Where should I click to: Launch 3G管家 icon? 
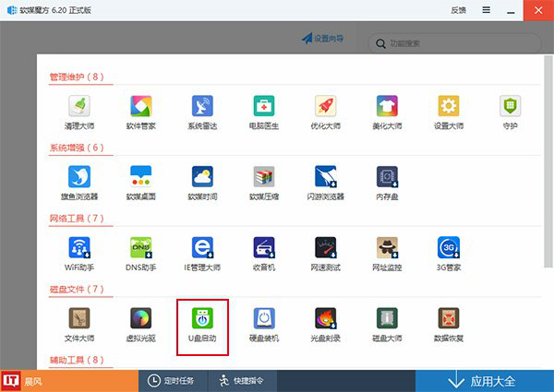(x=449, y=247)
